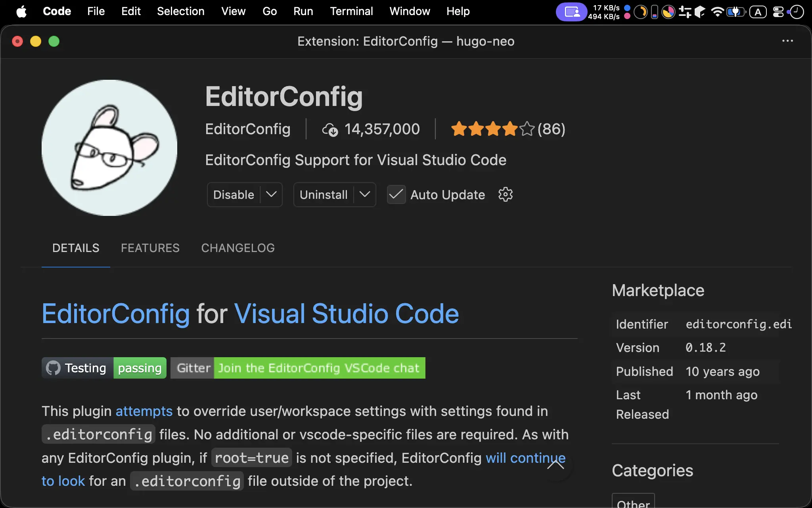The width and height of the screenshot is (812, 508).
Task: Open the Edit menu
Action: click(x=131, y=12)
